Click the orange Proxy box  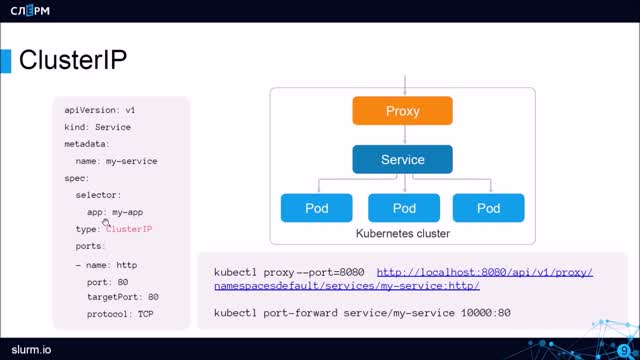(402, 111)
